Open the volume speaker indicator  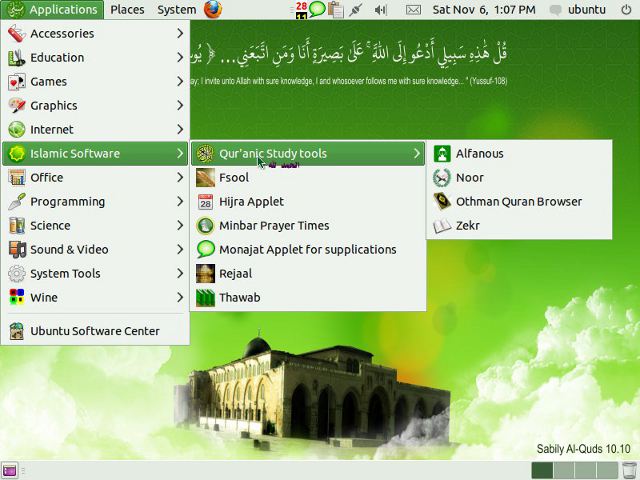[380, 10]
